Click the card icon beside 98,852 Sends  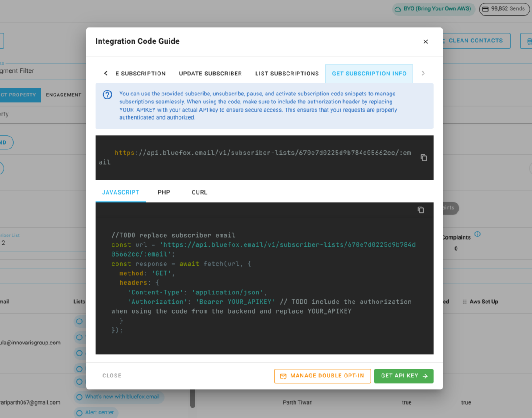486,9
